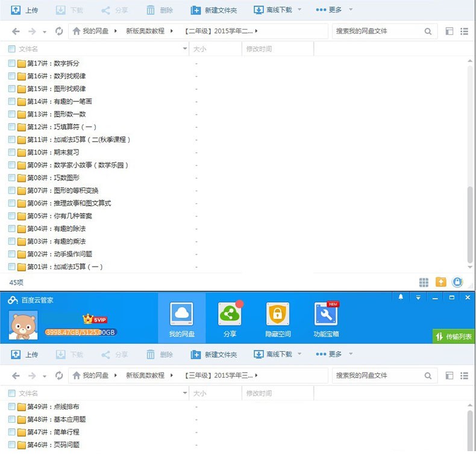
Task: Click the folder icon of 第08讲：巧数图形
Action: pyautogui.click(x=21, y=178)
